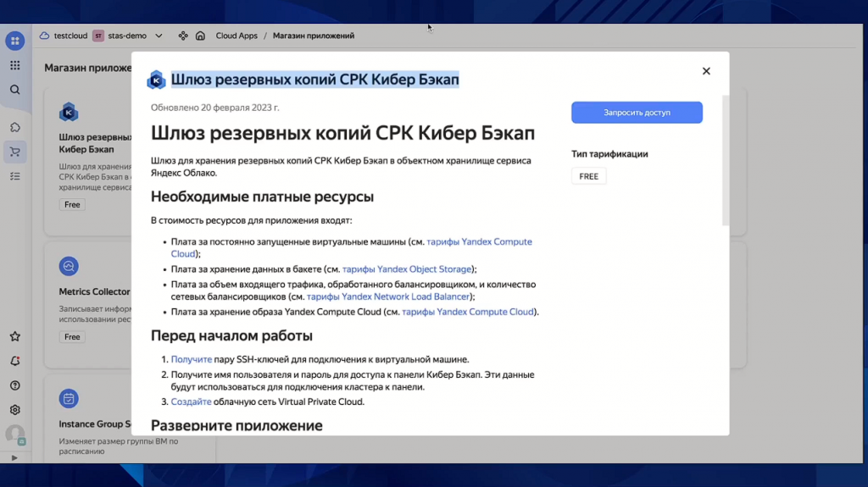The height and width of the screenshot is (487, 868).
Task: Open тарифы Yandex Object Storage link
Action: pyautogui.click(x=407, y=269)
